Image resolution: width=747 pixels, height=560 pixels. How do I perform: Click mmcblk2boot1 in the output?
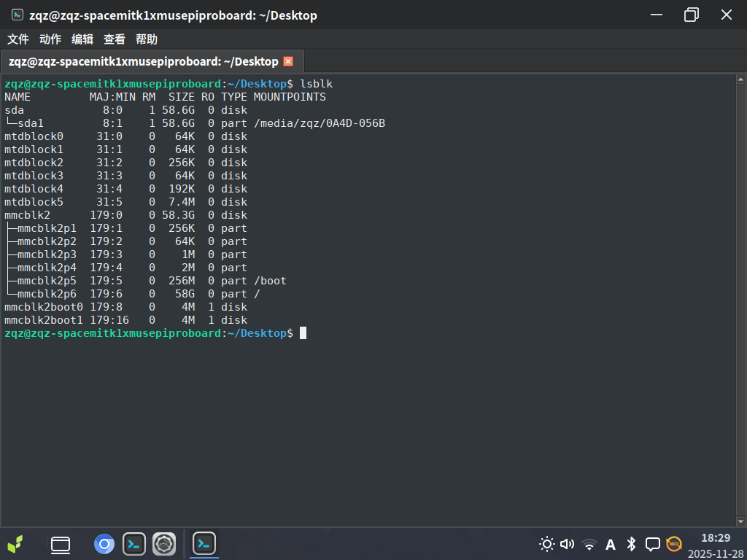click(x=43, y=320)
